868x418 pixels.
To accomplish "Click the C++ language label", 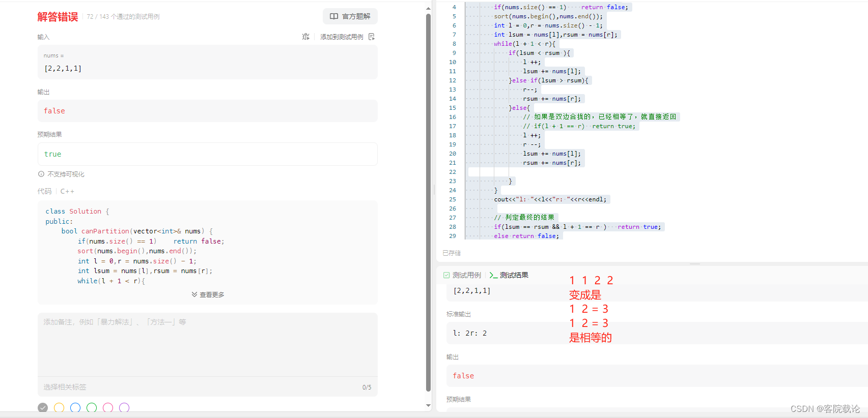I will [67, 191].
